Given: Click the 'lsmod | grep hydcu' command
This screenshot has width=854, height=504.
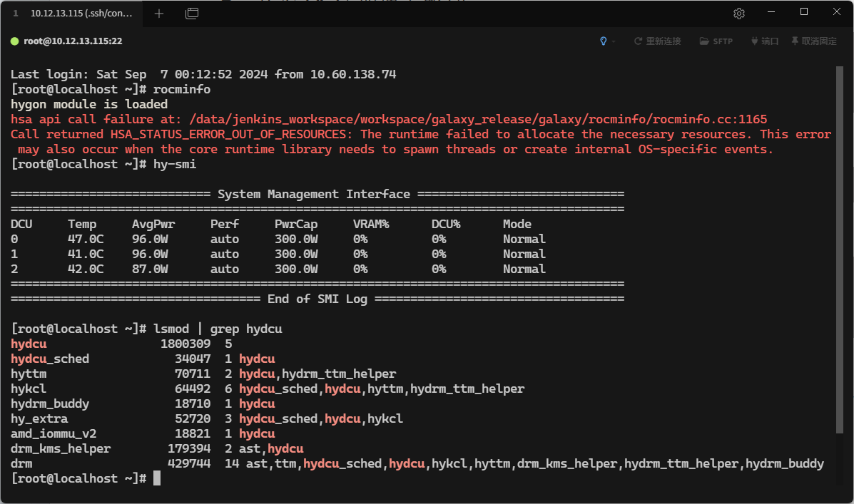Looking at the screenshot, I should (218, 329).
